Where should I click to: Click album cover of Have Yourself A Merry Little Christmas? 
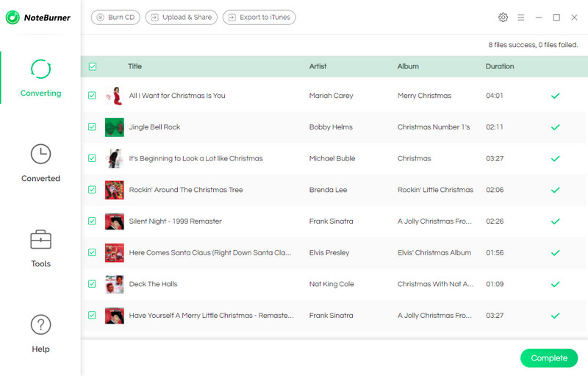point(115,315)
